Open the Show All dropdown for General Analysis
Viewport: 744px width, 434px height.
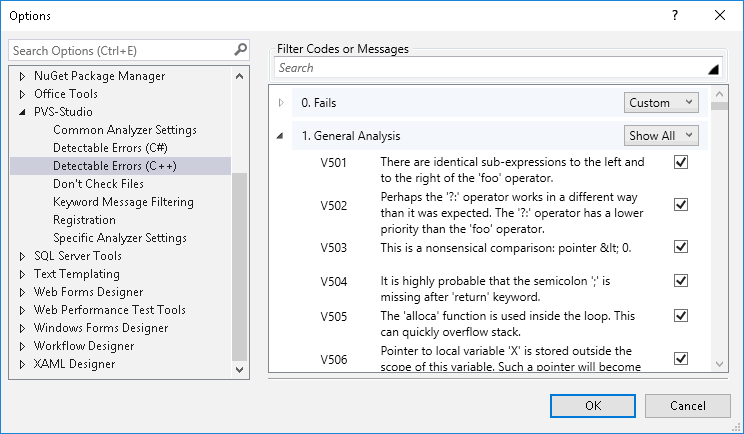pos(661,135)
